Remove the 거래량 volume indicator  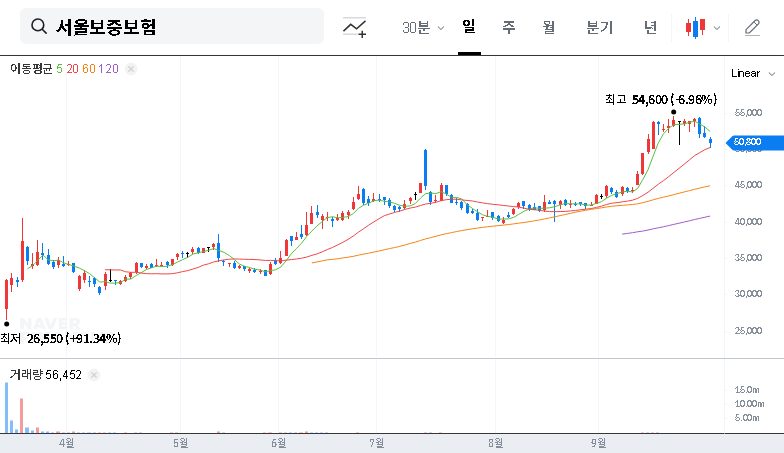pyautogui.click(x=94, y=375)
